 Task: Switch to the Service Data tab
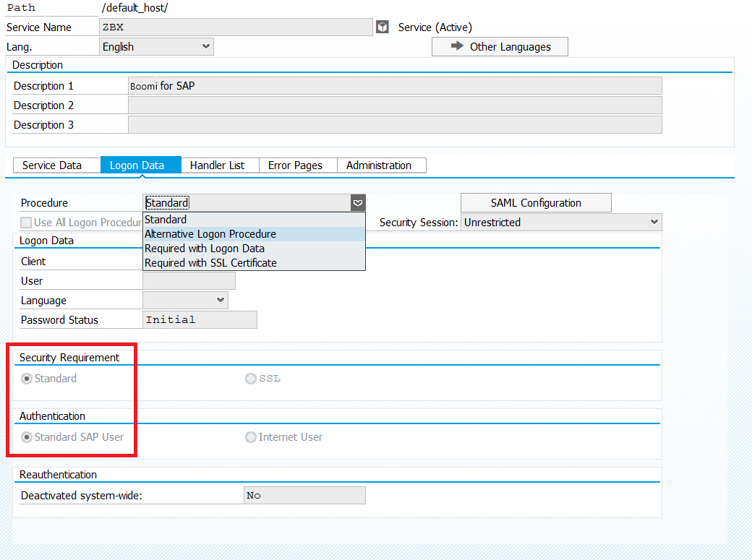(x=52, y=165)
